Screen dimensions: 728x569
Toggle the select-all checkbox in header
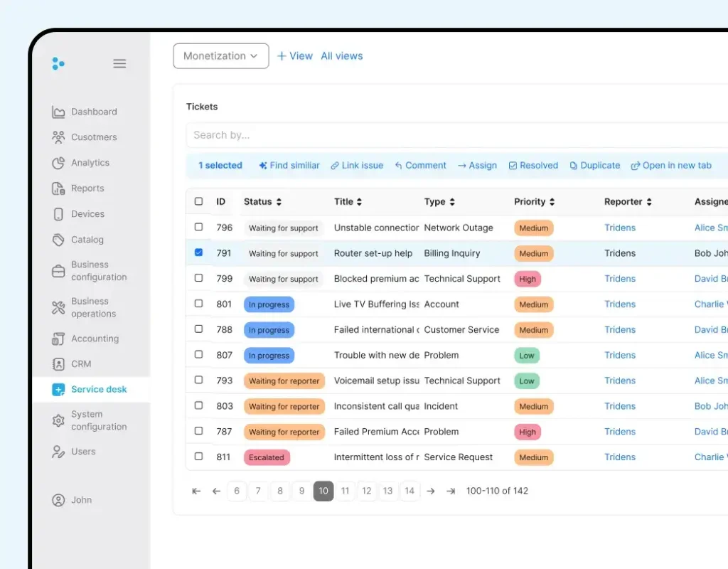click(x=199, y=202)
